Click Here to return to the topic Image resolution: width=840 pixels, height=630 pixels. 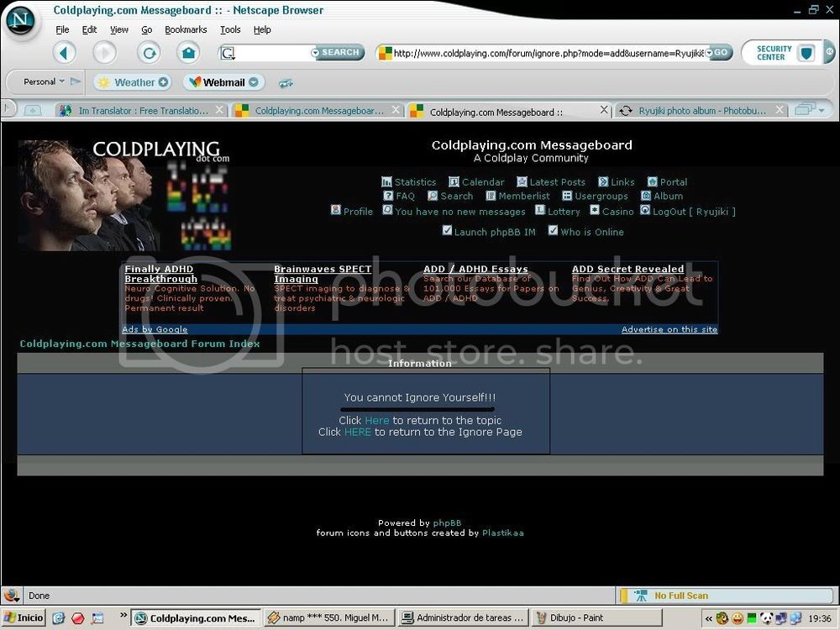click(376, 421)
